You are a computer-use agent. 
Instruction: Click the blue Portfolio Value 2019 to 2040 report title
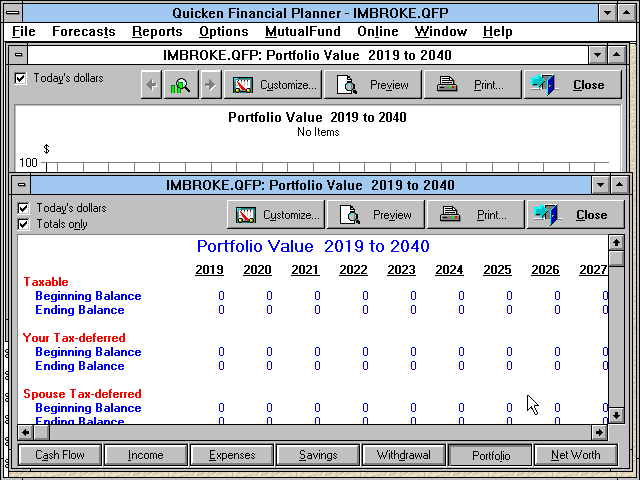(x=313, y=246)
